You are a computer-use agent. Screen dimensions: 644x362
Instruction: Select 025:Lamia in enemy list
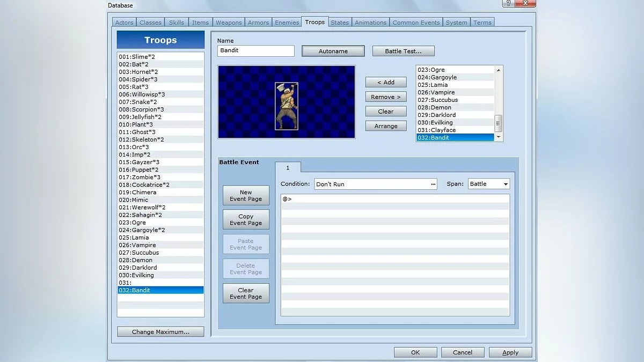(x=455, y=85)
